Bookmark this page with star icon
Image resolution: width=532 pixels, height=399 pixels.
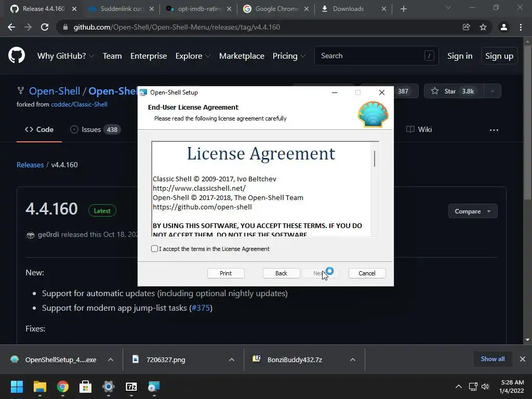483,27
